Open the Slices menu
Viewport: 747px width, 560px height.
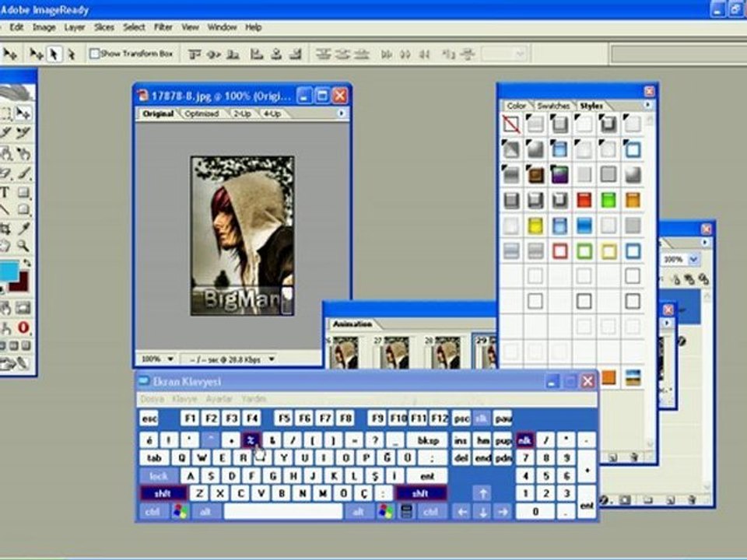pyautogui.click(x=103, y=27)
